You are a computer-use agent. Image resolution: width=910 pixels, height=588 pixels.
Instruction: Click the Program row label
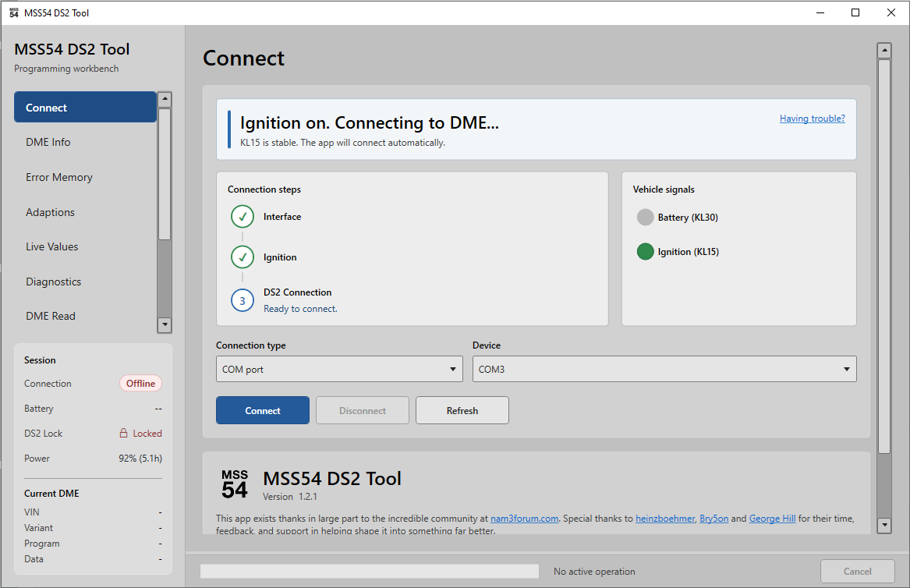[42, 544]
